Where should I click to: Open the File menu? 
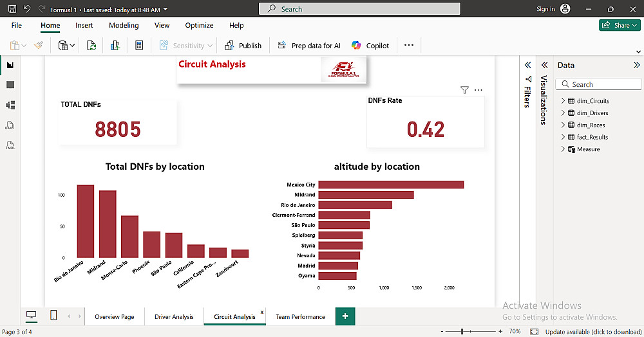click(17, 26)
